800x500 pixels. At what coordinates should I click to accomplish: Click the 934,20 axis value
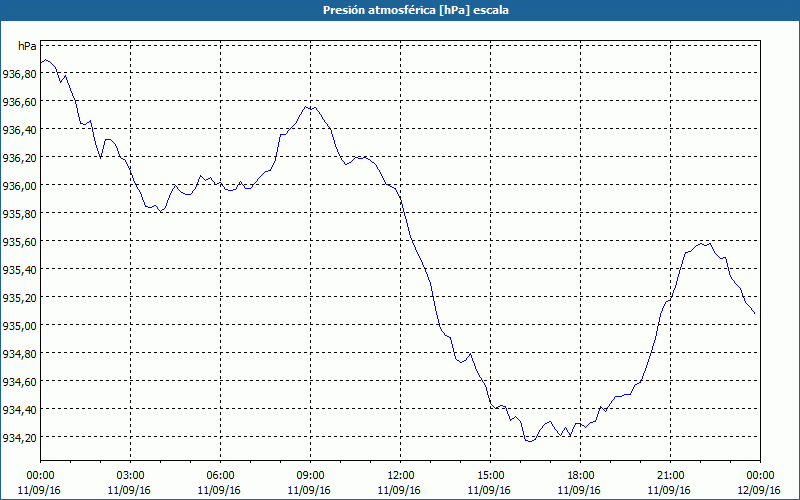(19, 438)
